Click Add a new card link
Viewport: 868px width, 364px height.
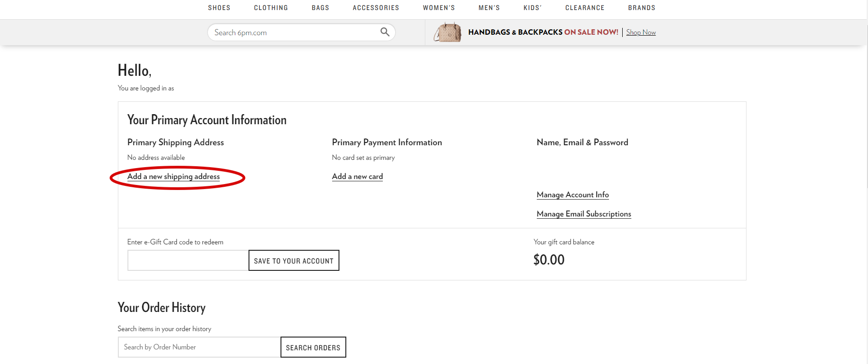coord(357,177)
